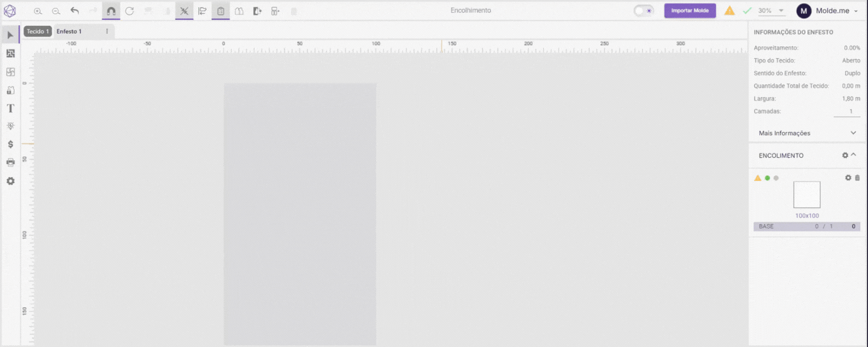Screen dimensions: 868x347
Task: Click the zoom out magnifier icon
Action: pyautogui.click(x=56, y=11)
